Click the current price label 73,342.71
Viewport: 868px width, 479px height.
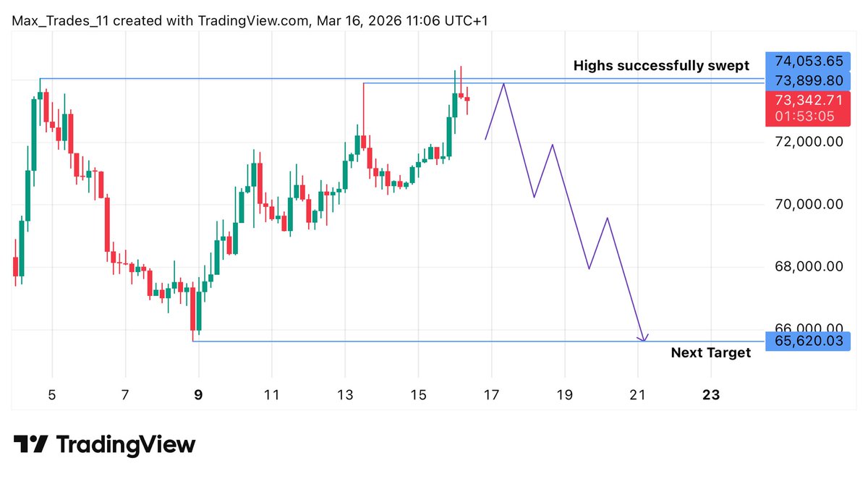click(807, 99)
